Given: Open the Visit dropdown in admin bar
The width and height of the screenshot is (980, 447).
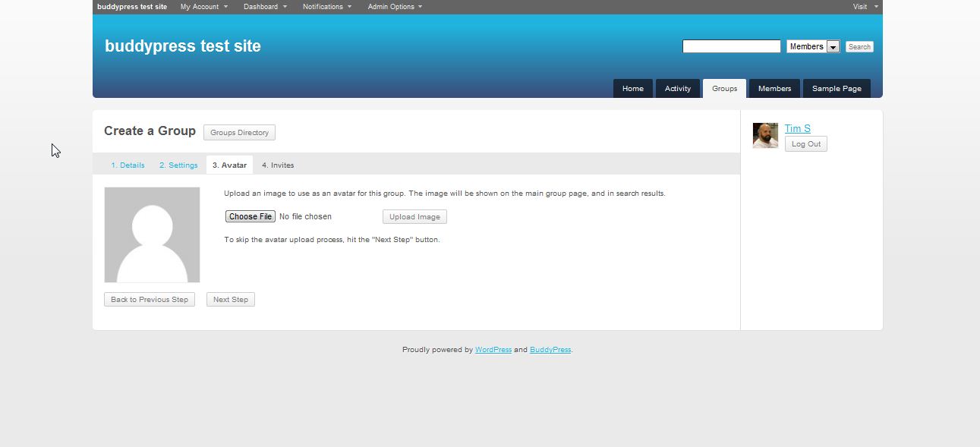Looking at the screenshot, I should [865, 7].
